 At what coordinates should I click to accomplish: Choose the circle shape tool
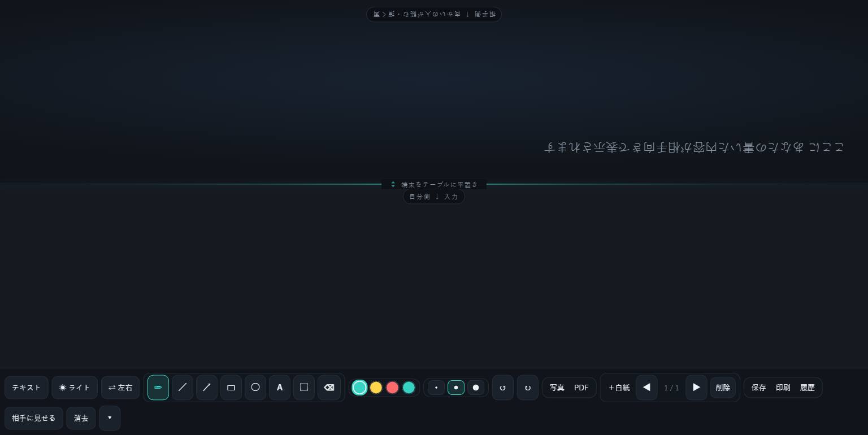click(x=255, y=388)
